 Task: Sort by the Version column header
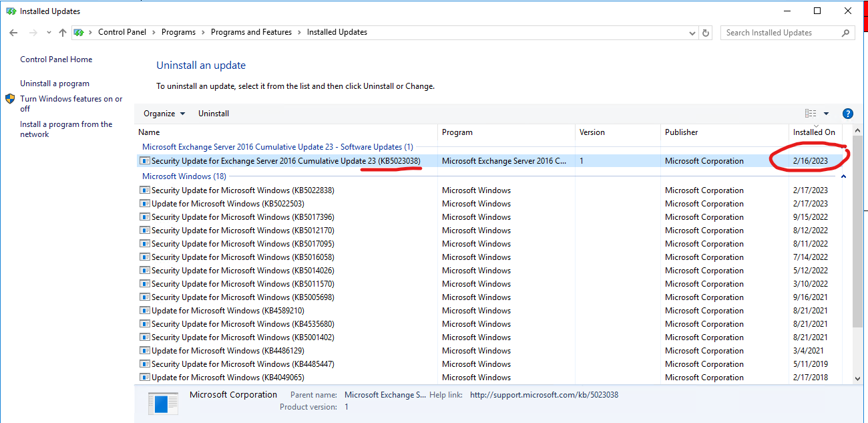tap(618, 132)
